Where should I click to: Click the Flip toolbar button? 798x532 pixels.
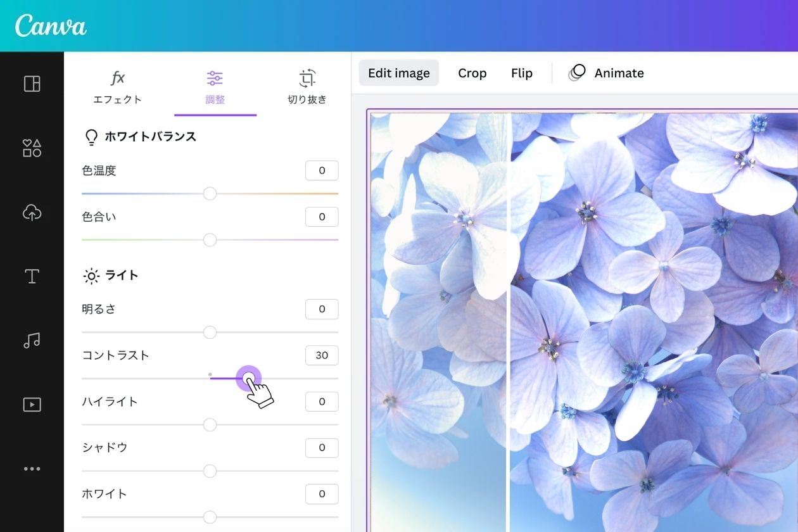pyautogui.click(x=522, y=73)
